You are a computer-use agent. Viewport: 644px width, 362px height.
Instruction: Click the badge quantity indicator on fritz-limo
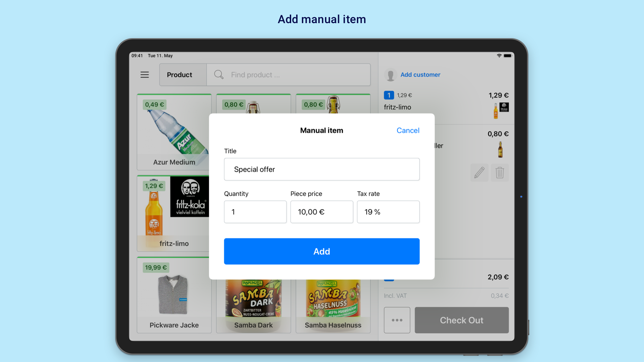[388, 95]
